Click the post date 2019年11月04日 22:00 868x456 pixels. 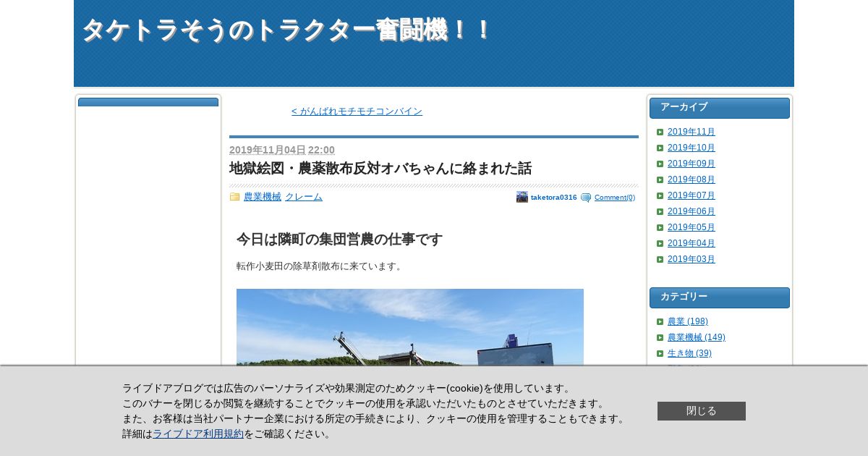coord(282,150)
